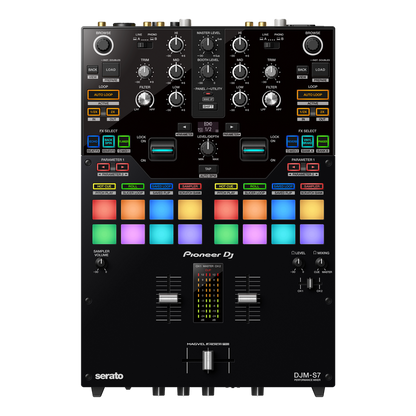Screen dimensions: 416x416
Task: Flip the right channel effect lever
Action: click(x=254, y=150)
